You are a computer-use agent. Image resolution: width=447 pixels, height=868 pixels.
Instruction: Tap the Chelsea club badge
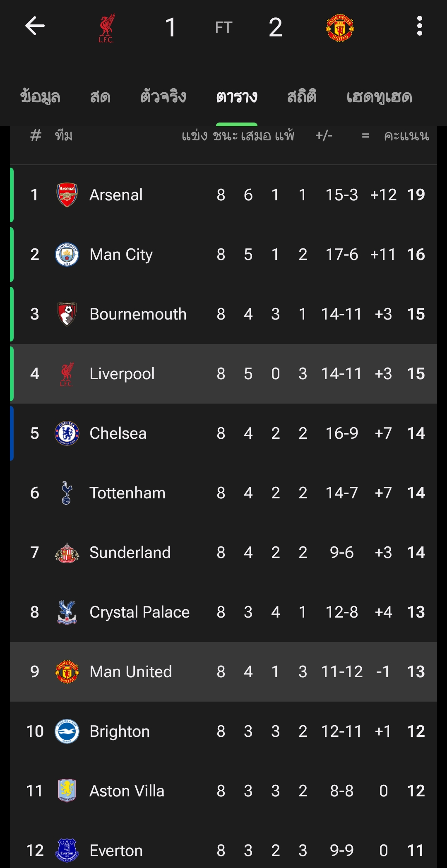pos(67,433)
